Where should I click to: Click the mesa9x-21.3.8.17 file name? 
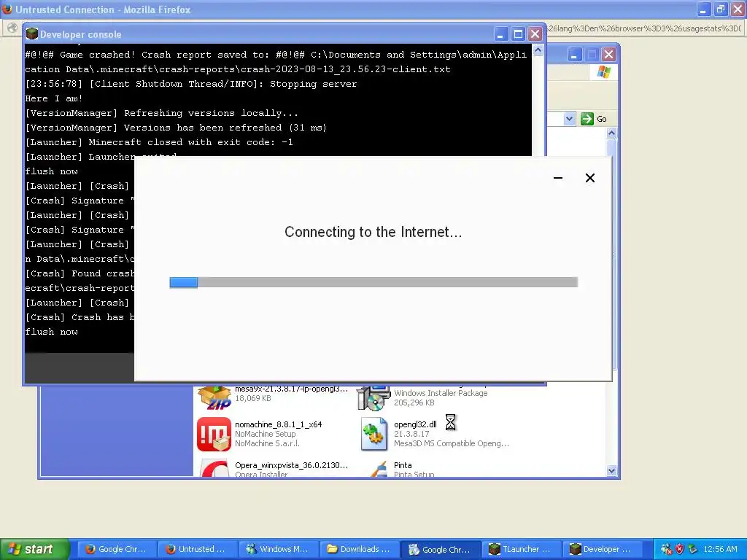pos(291,389)
